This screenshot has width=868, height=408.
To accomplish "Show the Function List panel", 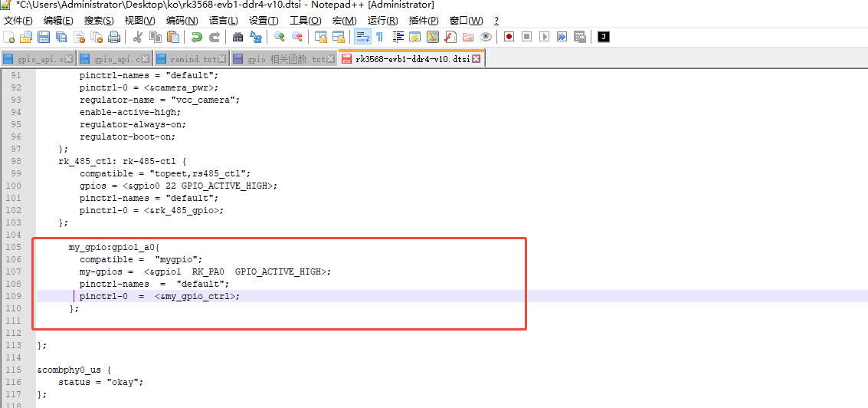I will [450, 37].
